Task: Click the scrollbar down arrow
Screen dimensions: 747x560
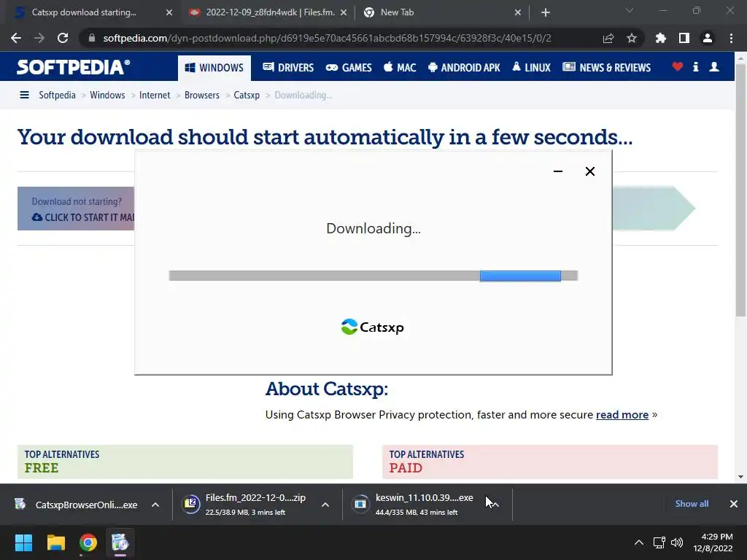Action: pos(740,477)
